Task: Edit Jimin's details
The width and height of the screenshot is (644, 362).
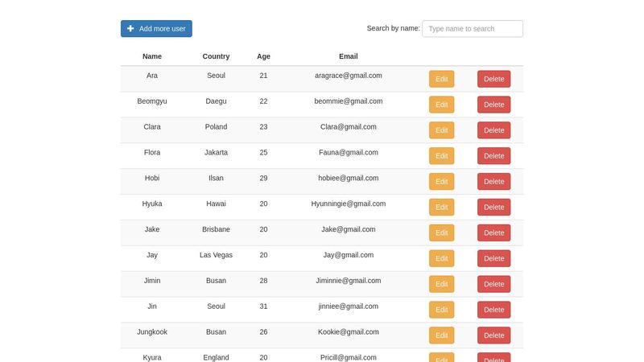Action: 441,285
